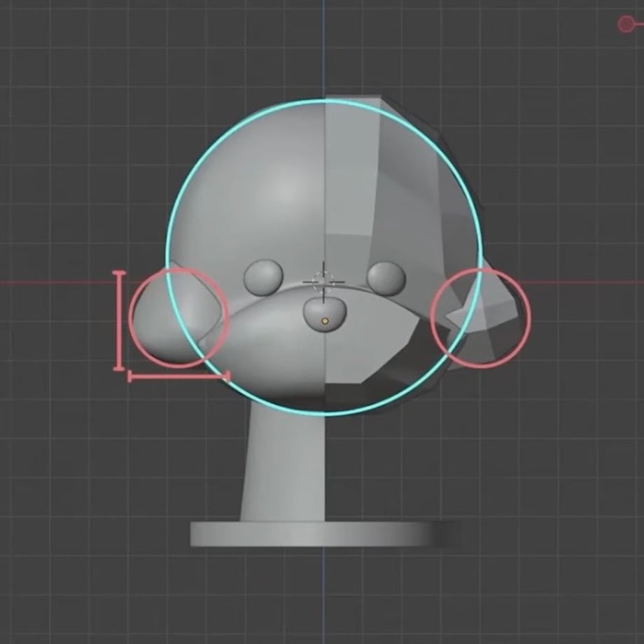Click the blue vertical Z-axis line above head

pos(323,48)
